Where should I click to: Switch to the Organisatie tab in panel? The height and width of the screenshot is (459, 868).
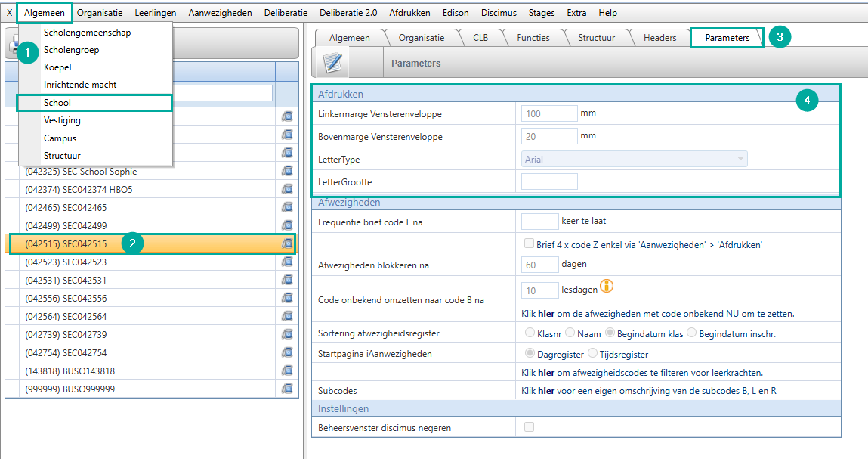point(422,38)
